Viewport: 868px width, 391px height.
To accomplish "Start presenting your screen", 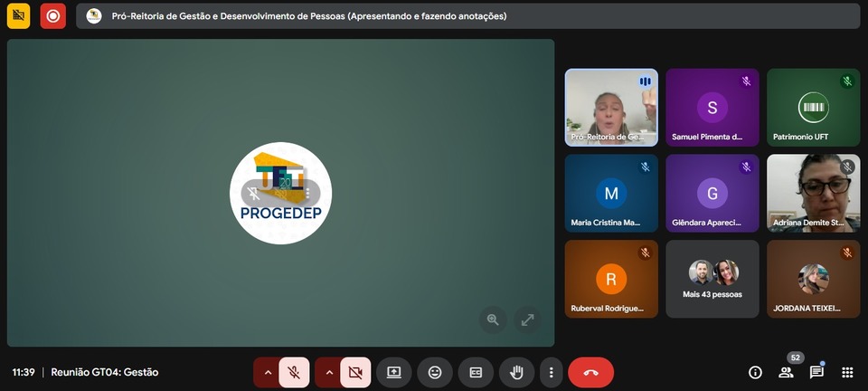I will click(393, 372).
